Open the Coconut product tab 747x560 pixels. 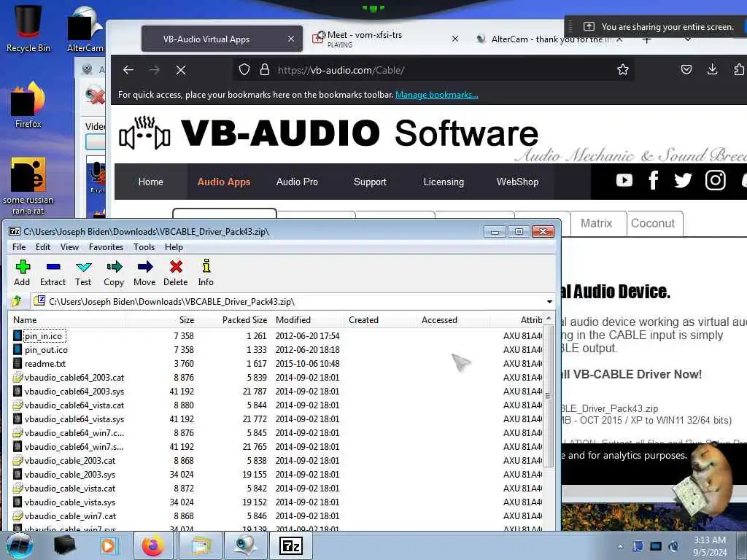[x=653, y=223]
